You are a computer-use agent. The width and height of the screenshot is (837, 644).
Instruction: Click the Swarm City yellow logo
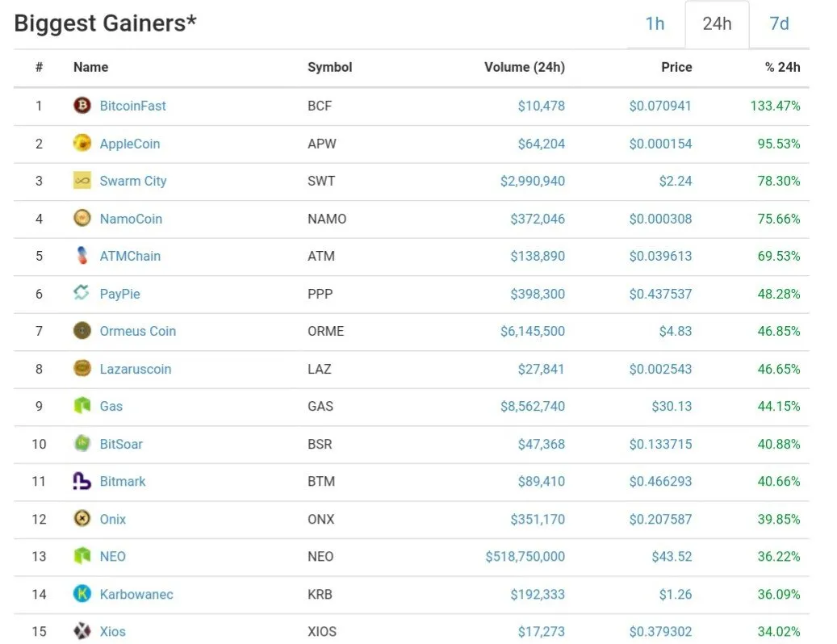click(82, 180)
